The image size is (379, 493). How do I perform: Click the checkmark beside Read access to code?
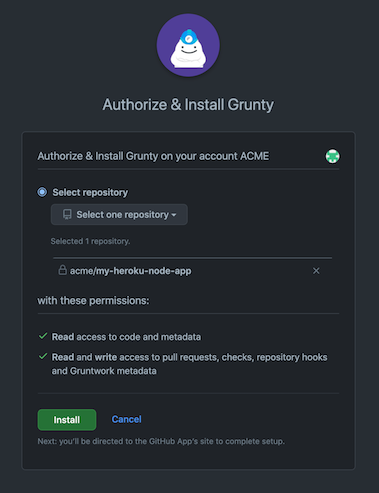pos(43,336)
